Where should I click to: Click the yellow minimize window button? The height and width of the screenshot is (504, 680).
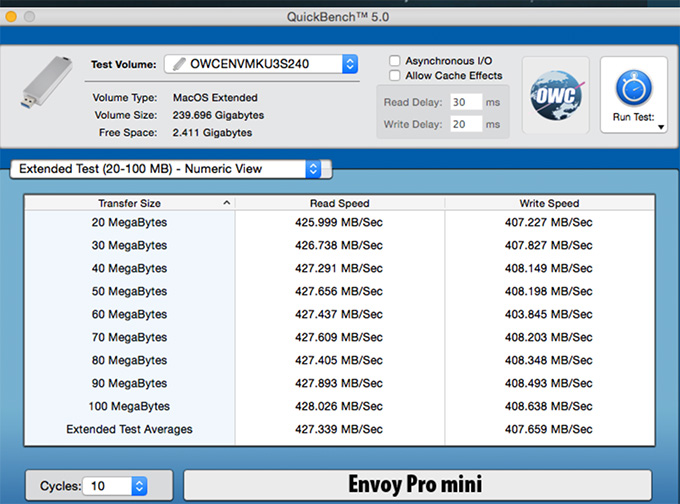(x=11, y=17)
